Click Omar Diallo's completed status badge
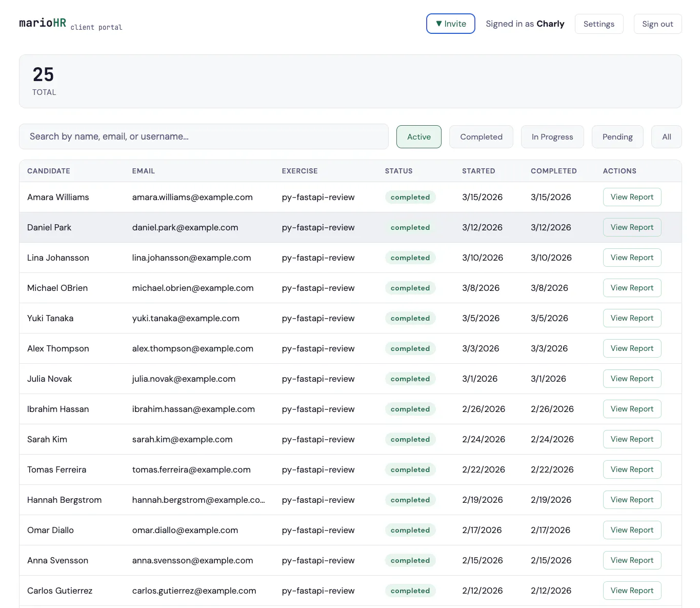This screenshot has width=700, height=608. [x=410, y=530]
